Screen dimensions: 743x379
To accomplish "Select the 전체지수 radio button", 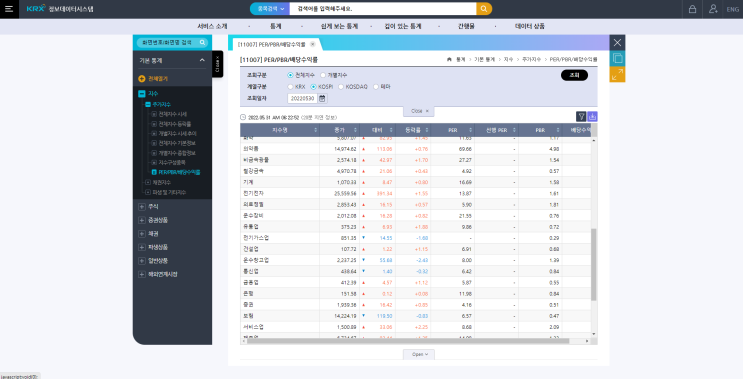I will (x=290, y=75).
